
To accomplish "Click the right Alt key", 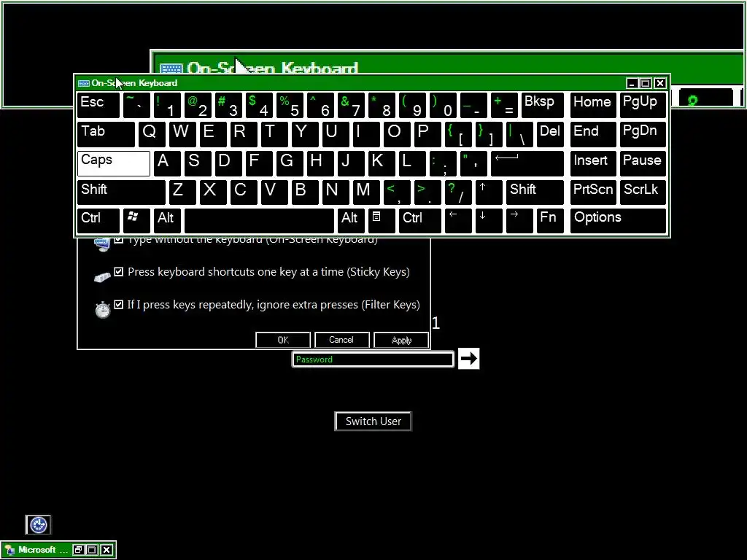I will pos(351,221).
